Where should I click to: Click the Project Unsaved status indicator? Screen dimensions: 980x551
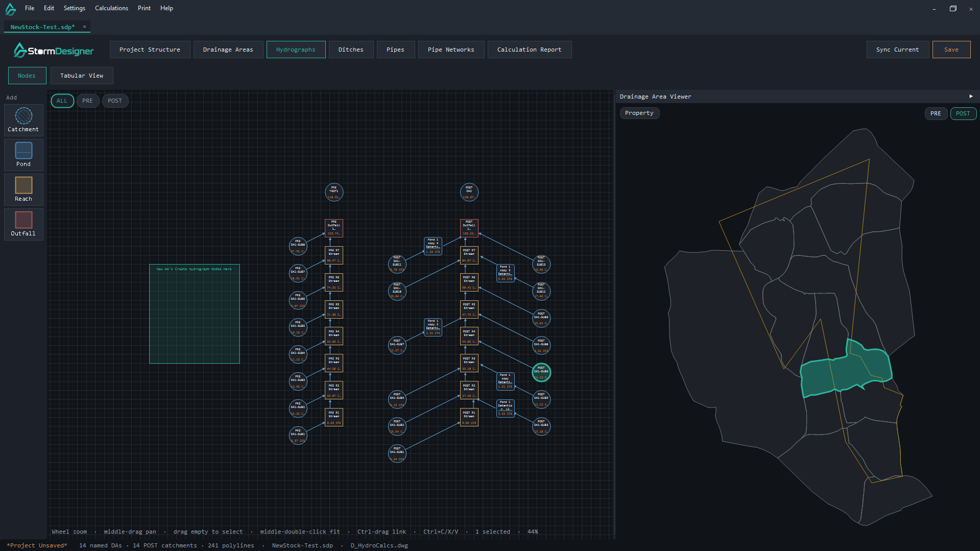(x=37, y=545)
